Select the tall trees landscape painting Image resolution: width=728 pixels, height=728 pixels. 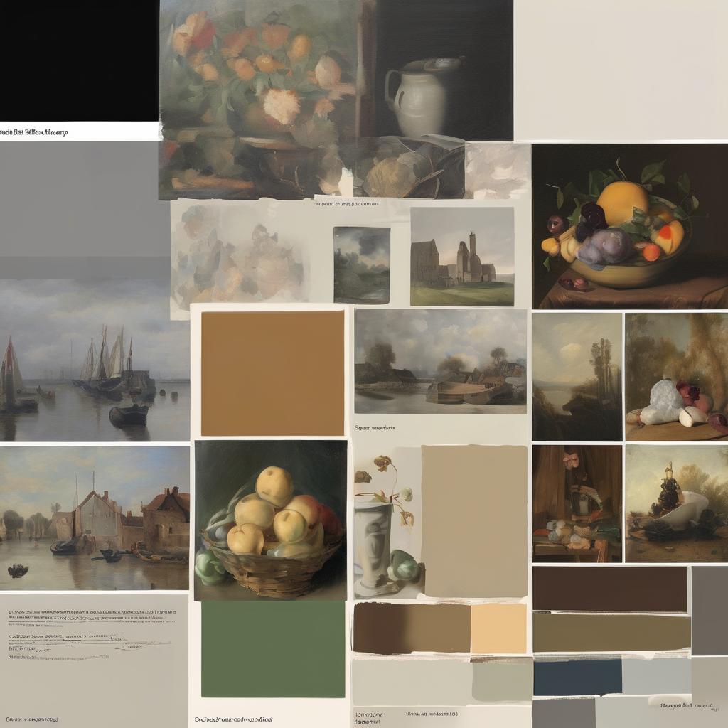[577, 377]
